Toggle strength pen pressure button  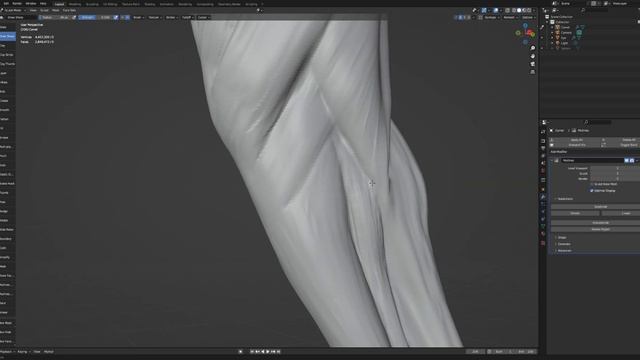coord(116,18)
